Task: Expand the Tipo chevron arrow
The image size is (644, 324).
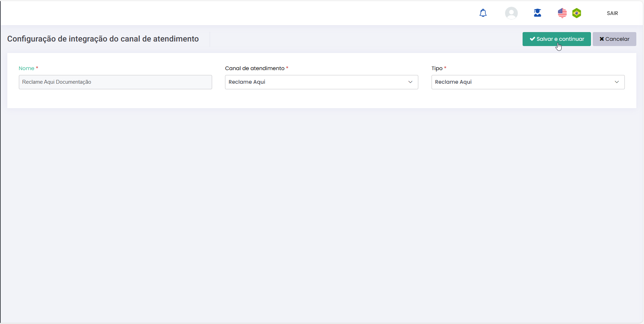Action: (x=616, y=82)
